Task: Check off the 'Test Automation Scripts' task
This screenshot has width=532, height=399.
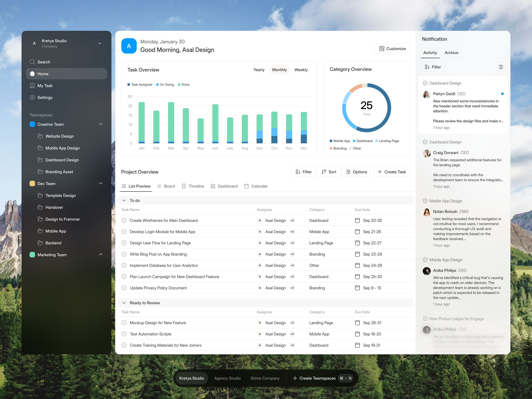Action: click(x=124, y=334)
